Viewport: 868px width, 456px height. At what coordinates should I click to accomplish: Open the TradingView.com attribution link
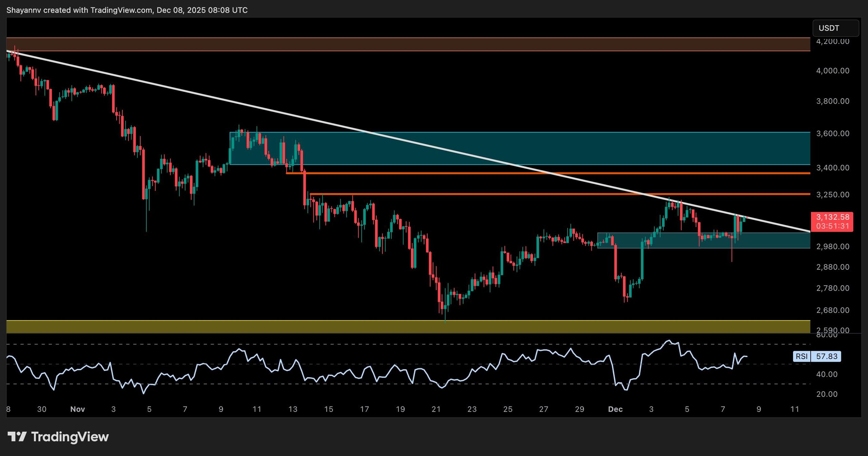(x=120, y=10)
